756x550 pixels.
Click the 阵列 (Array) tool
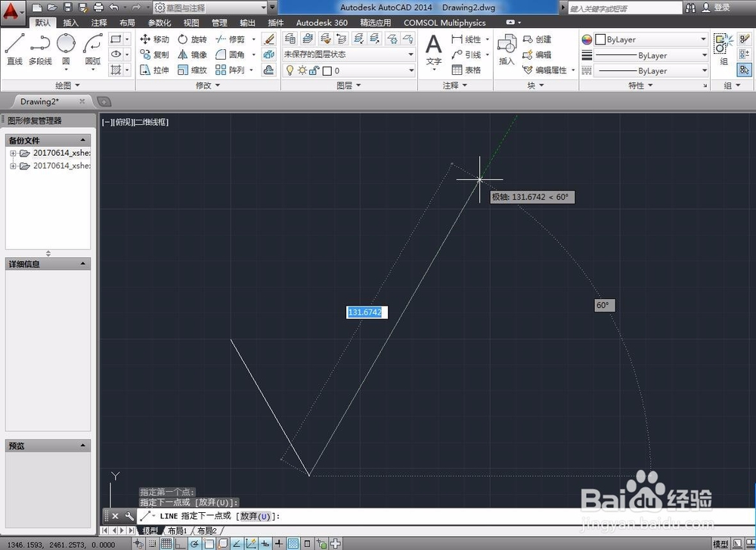pyautogui.click(x=231, y=70)
